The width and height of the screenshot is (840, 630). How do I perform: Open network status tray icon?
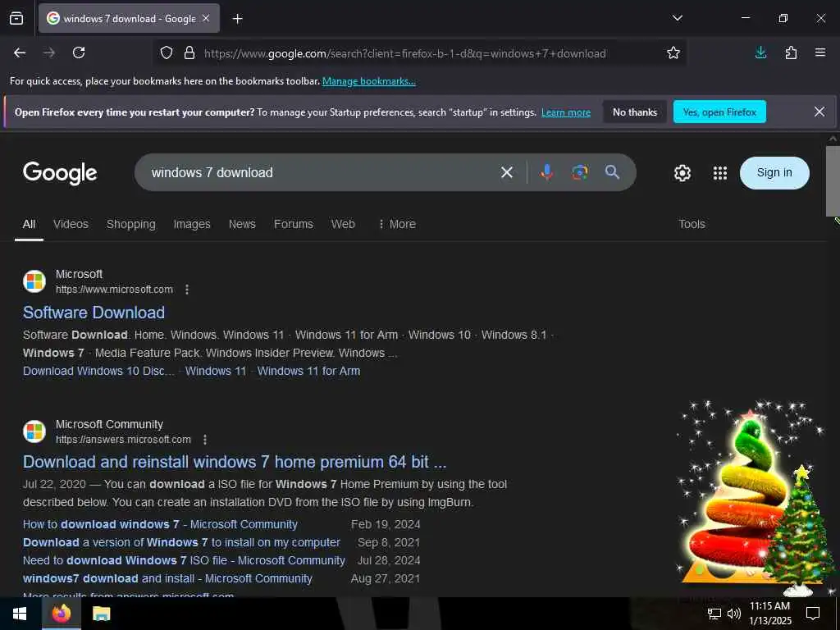click(x=714, y=614)
